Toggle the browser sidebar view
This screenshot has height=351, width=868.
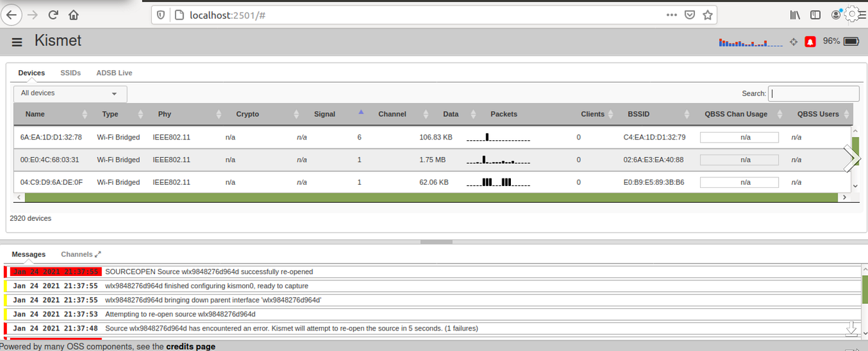click(815, 15)
